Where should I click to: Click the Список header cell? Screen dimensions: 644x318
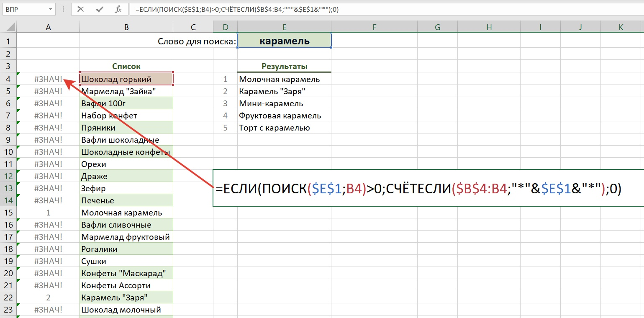point(126,66)
